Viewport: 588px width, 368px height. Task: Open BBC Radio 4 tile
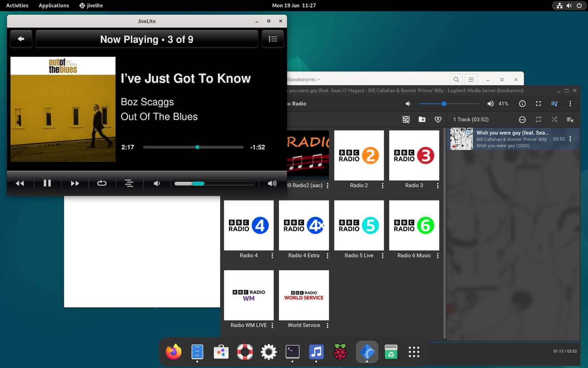249,225
